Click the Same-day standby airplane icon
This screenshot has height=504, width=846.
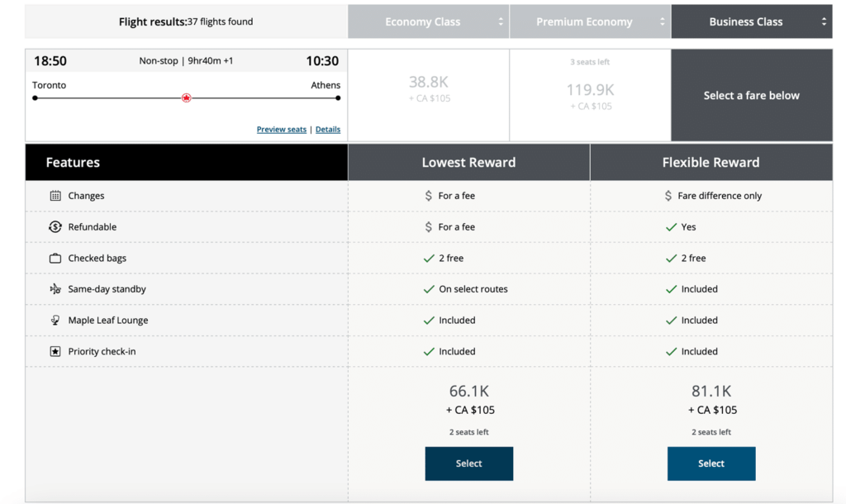[x=55, y=288]
